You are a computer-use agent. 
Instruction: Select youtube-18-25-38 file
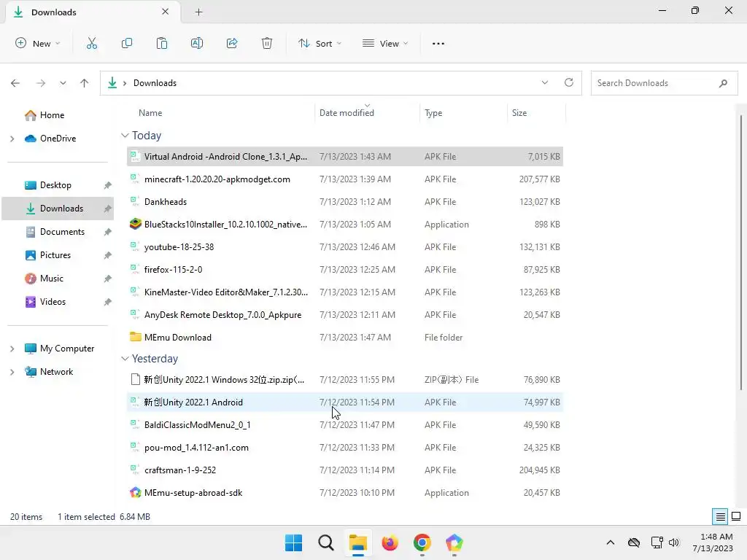tap(345, 246)
